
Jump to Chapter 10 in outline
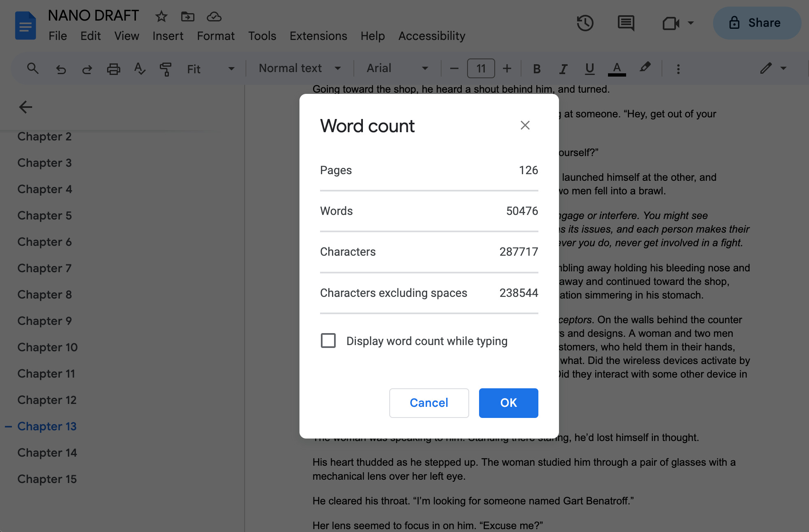(x=47, y=348)
